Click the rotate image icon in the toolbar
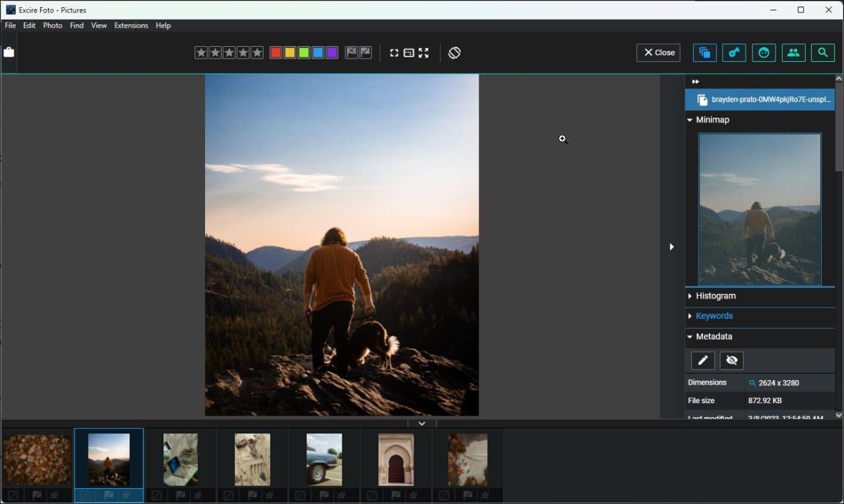Image resolution: width=844 pixels, height=504 pixels. point(454,53)
